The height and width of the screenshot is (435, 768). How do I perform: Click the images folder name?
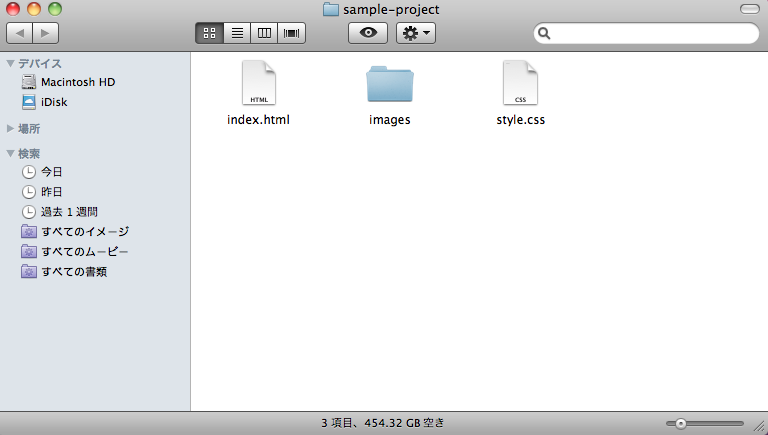point(390,120)
